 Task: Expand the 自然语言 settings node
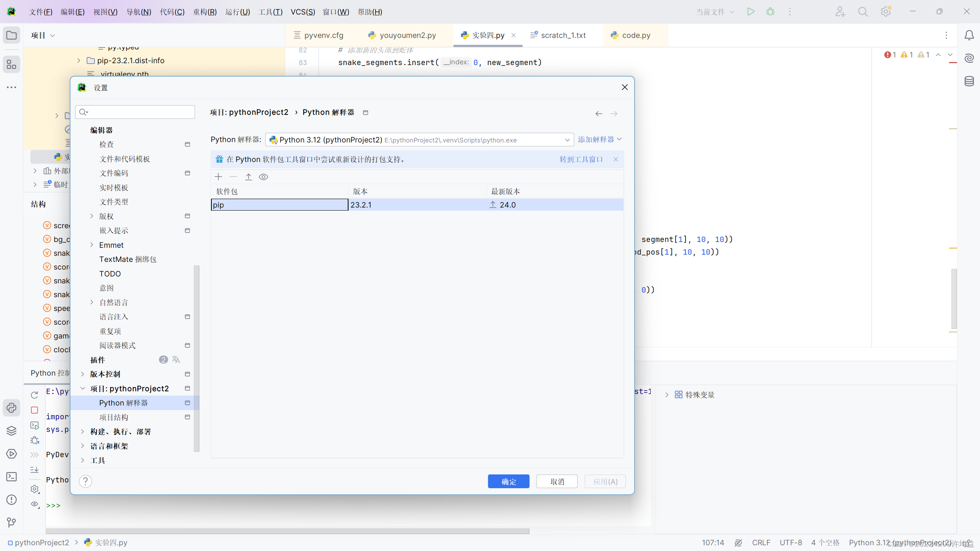tap(92, 302)
